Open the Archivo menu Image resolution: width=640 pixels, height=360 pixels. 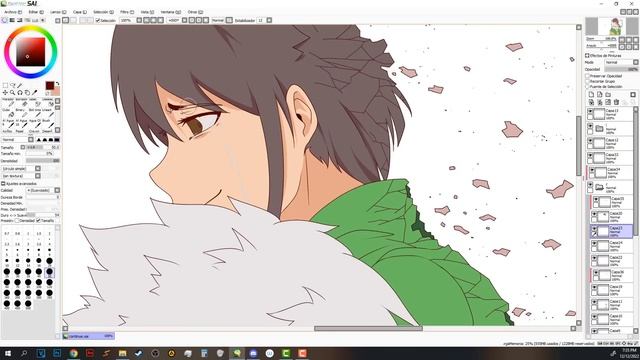tap(13, 12)
